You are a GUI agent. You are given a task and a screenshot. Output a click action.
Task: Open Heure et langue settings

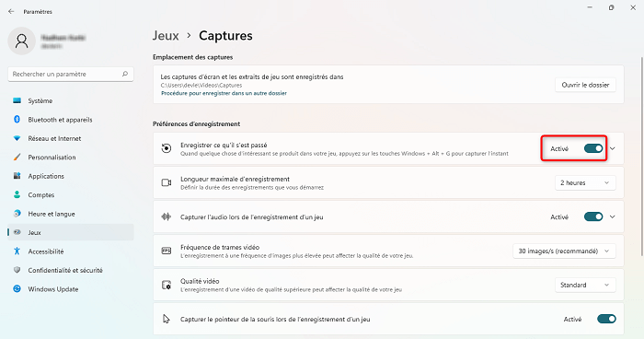(x=71, y=214)
